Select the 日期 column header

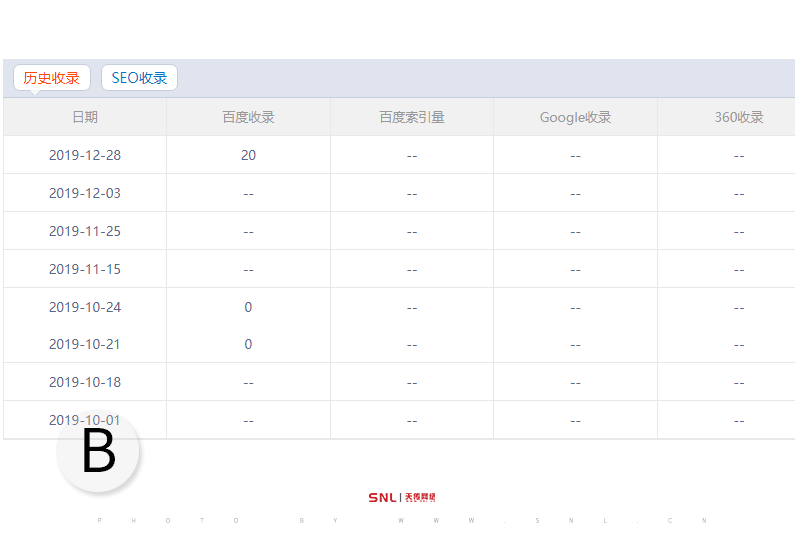click(85, 117)
